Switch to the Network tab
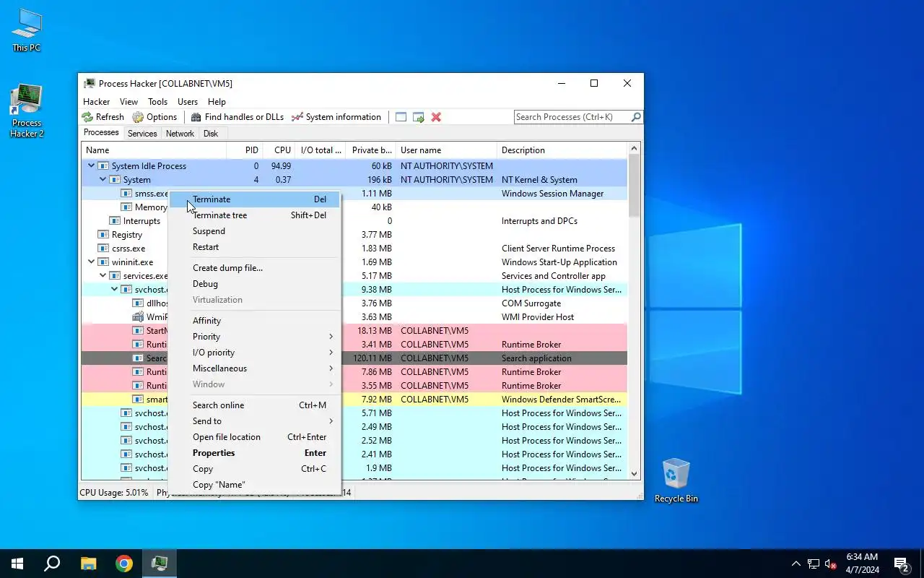 point(180,134)
